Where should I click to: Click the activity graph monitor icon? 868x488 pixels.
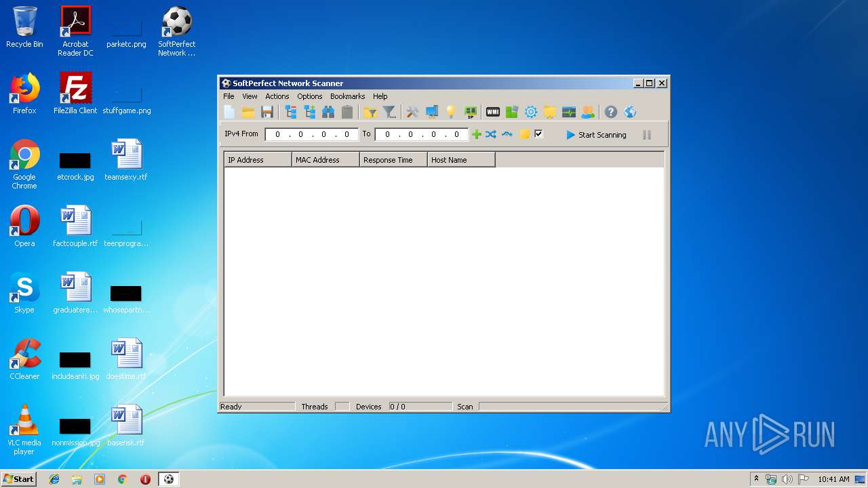tap(569, 113)
